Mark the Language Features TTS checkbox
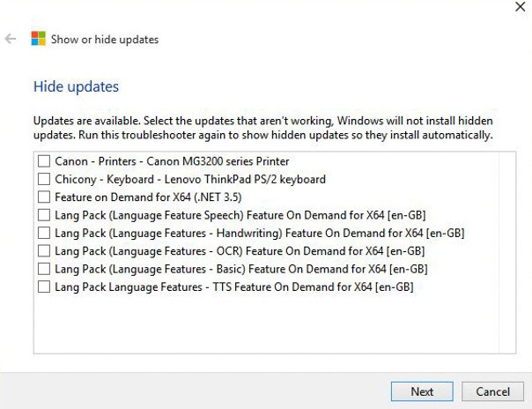 point(44,287)
